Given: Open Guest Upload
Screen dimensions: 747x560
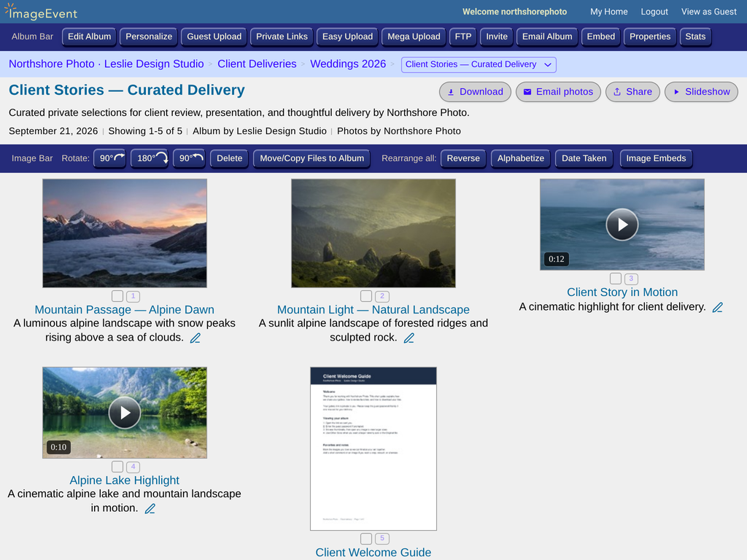Looking at the screenshot, I should click(x=214, y=36).
